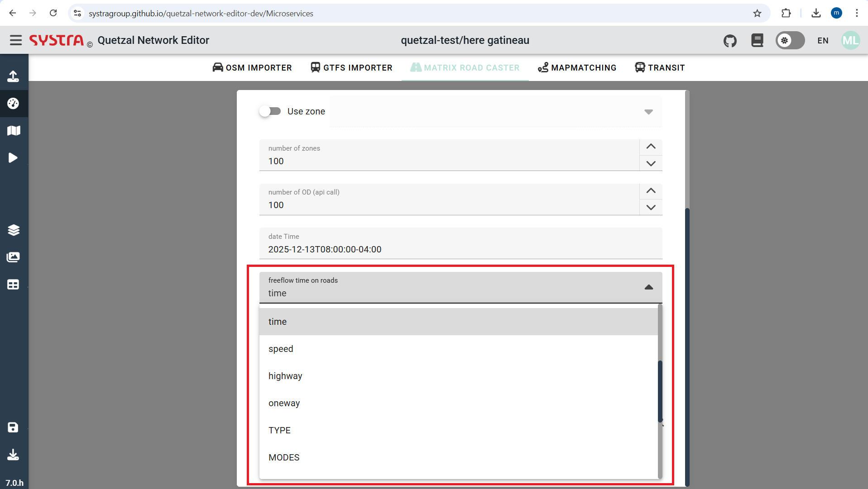This screenshot has height=489, width=868.
Task: Open the GitHub repository icon
Action: [730, 41]
